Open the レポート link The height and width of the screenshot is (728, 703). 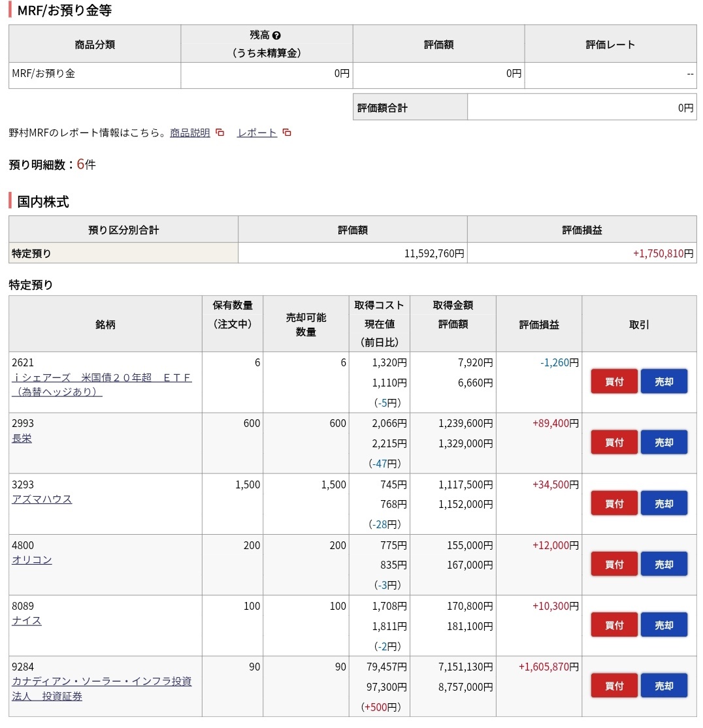click(257, 133)
